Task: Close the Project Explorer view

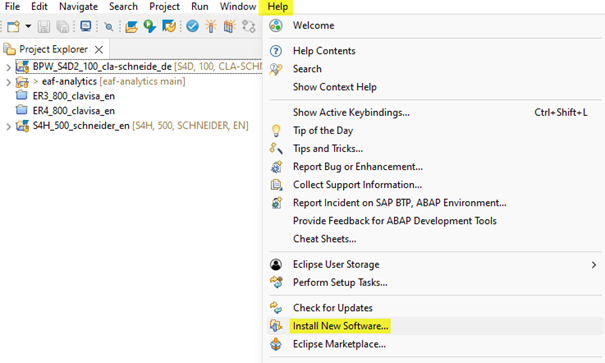Action: (x=99, y=50)
